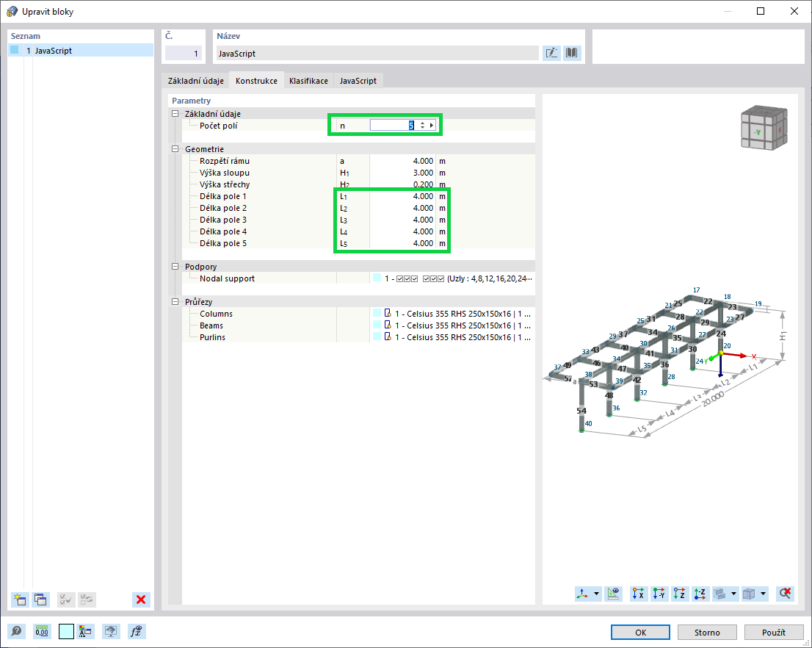
Task: Click the solid display mode icon
Action: (x=719, y=594)
